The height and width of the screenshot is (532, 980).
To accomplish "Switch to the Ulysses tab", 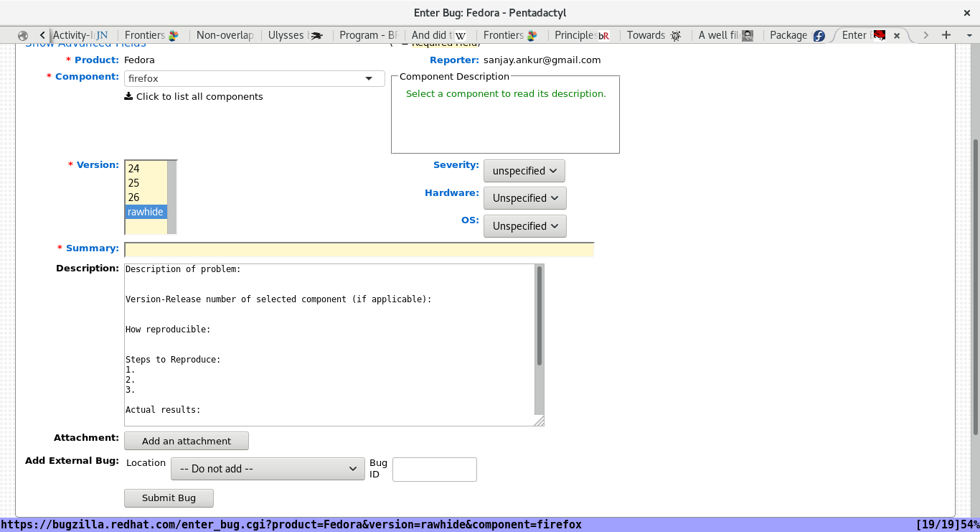I will click(296, 35).
